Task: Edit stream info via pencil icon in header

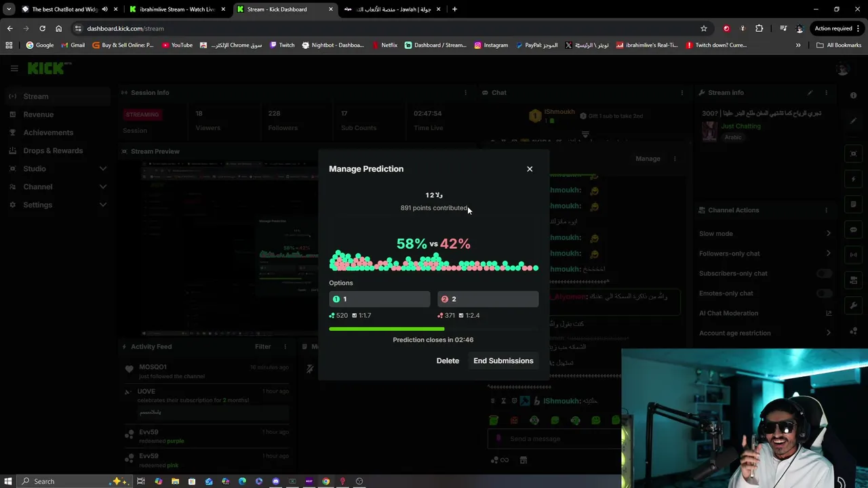Action: (x=810, y=92)
